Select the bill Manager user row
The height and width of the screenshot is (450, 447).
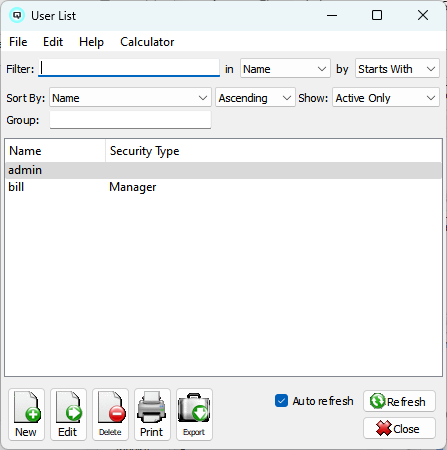tap(223, 187)
